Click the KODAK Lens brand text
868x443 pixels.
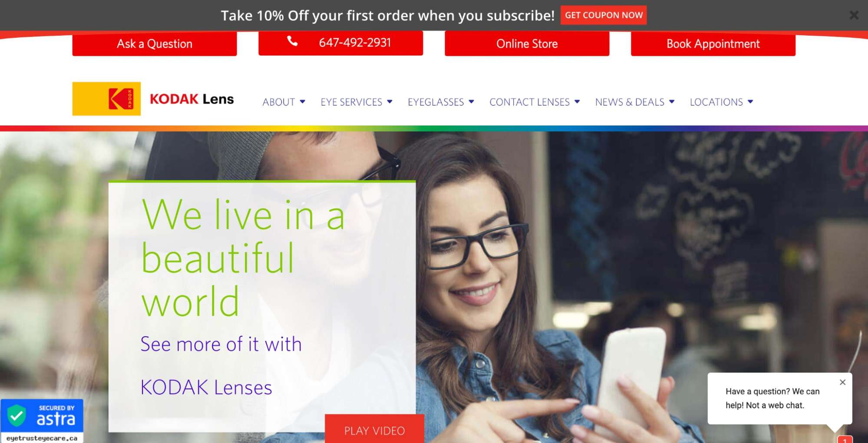(x=192, y=99)
